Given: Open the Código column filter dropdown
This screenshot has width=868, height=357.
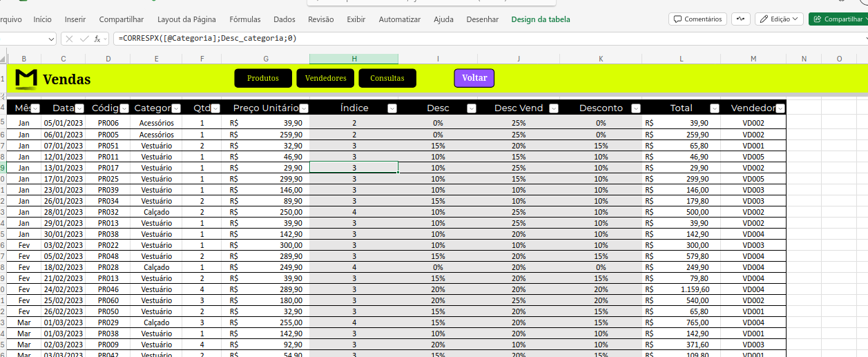Looking at the screenshot, I should point(124,108).
